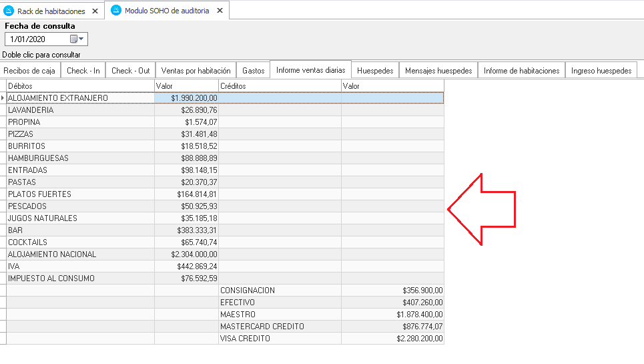This screenshot has width=644, height=364.
Task: Click the Créditos column header
Action: [x=279, y=86]
